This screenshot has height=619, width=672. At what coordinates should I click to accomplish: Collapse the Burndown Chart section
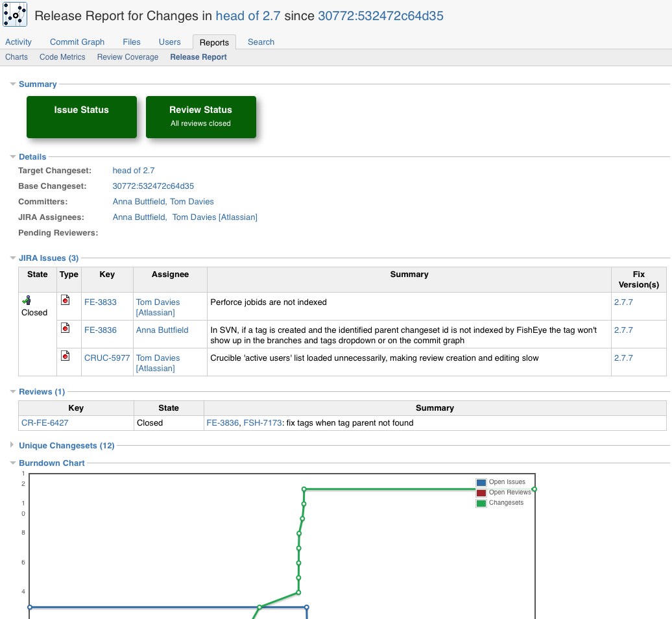point(13,463)
